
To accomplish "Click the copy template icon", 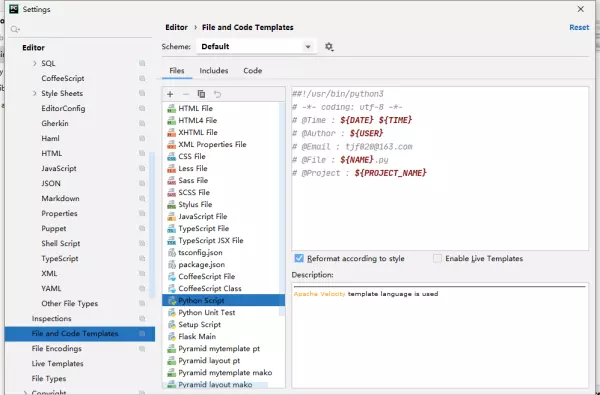I will [201, 94].
